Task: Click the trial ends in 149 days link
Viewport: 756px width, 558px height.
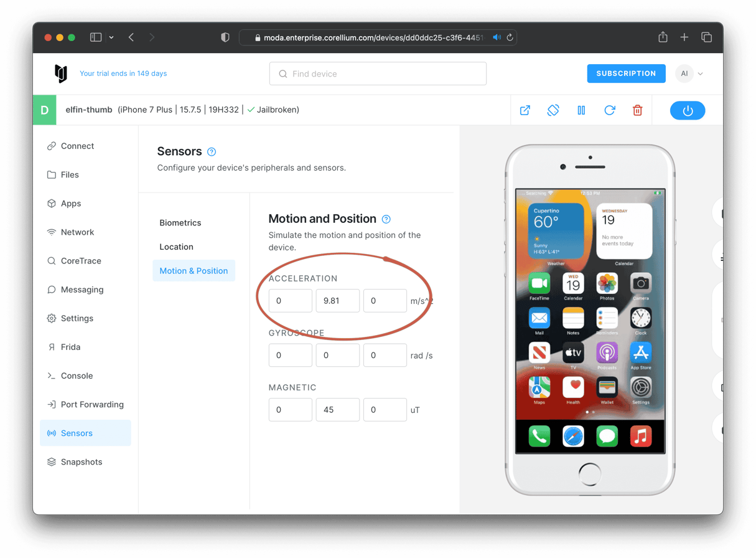Action: (x=123, y=73)
